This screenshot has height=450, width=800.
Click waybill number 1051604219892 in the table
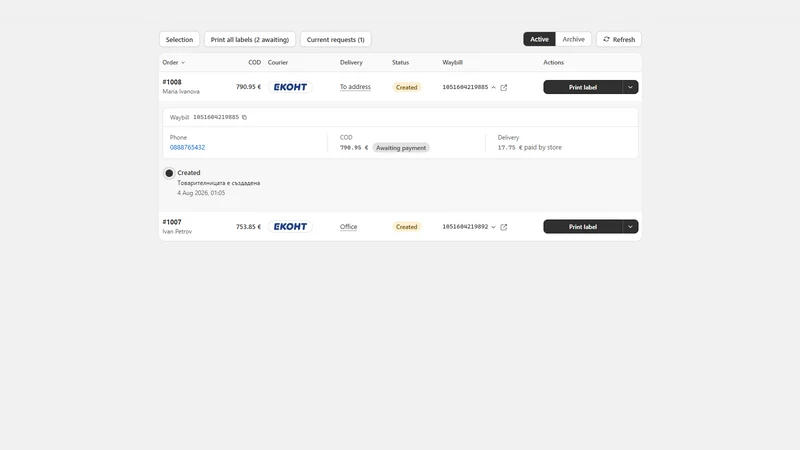click(465, 227)
